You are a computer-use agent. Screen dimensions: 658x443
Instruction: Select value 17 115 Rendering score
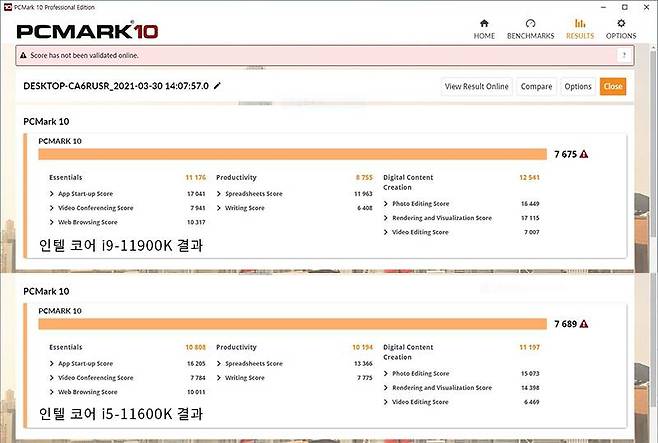point(530,218)
